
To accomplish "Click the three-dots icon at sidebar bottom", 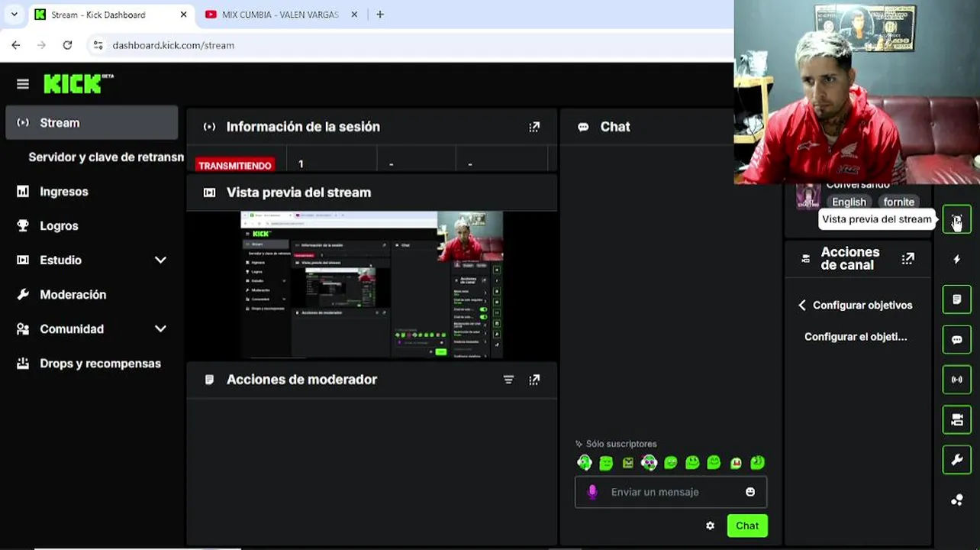I will (x=956, y=500).
